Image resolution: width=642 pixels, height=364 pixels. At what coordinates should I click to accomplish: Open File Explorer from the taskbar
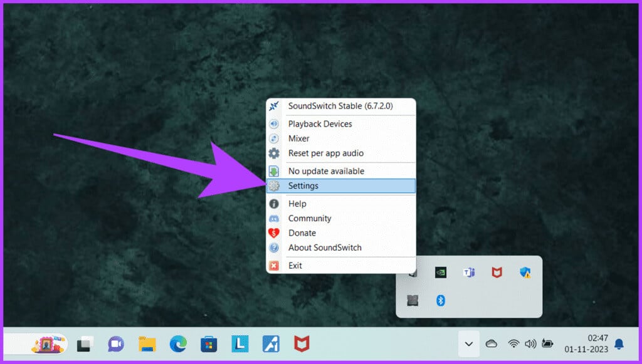147,345
